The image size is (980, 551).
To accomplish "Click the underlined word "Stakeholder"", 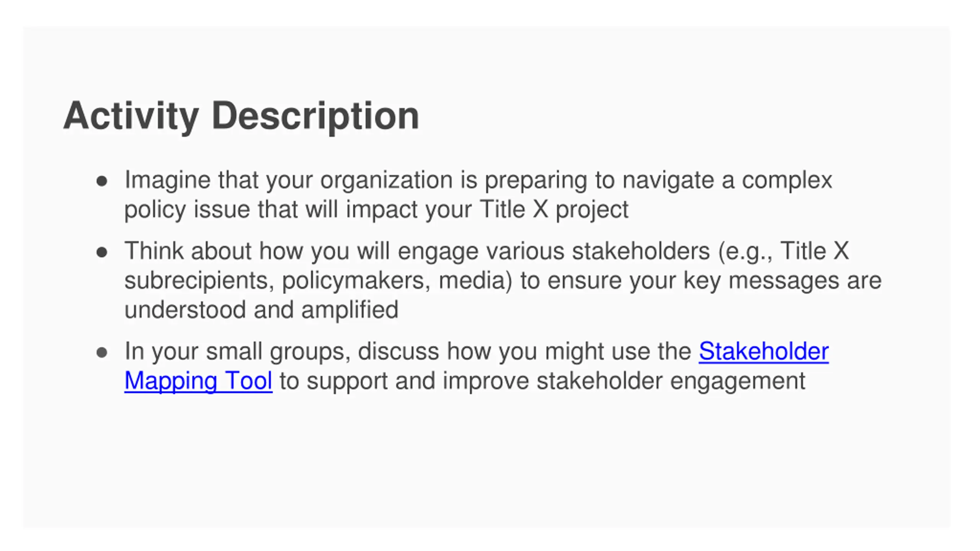I will pyautogui.click(x=763, y=351).
